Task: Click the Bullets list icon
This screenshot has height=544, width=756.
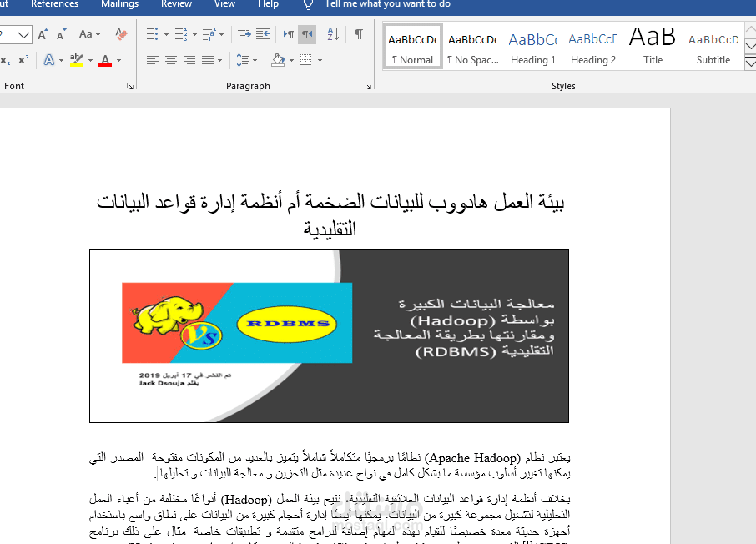Action: point(153,34)
